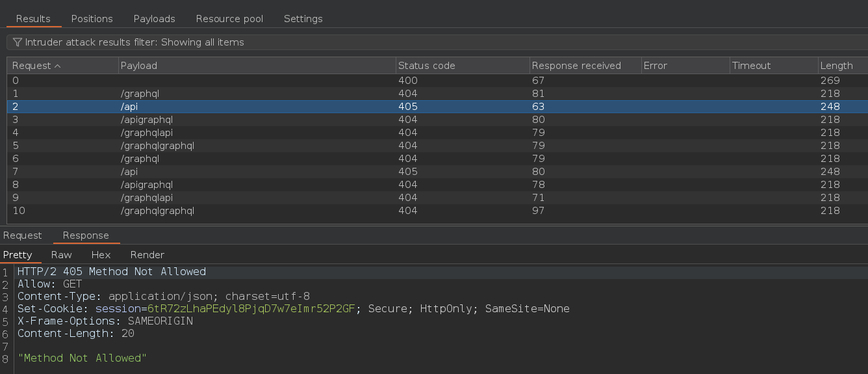Select the highlighted request 2 /api

[x=437, y=107]
